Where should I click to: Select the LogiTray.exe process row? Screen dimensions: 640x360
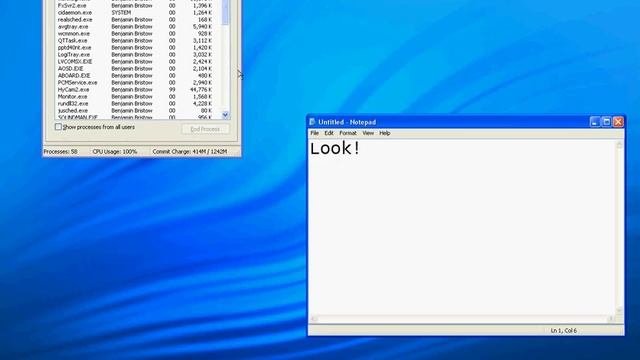coord(139,54)
